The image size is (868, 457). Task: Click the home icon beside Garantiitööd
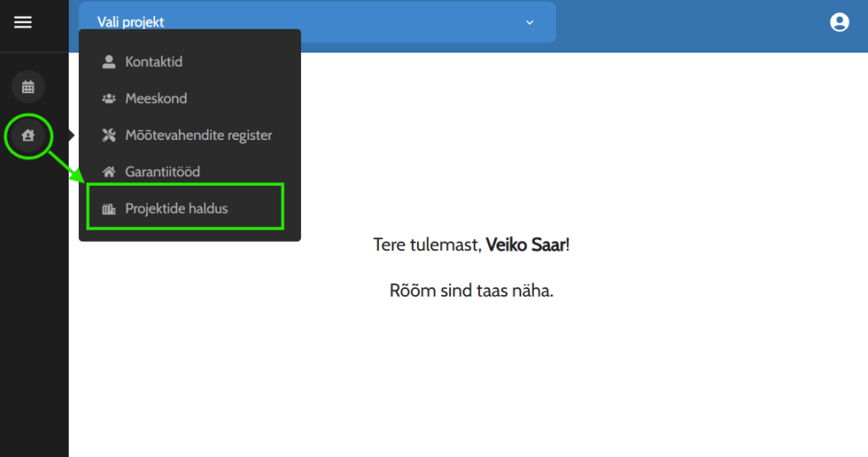point(108,171)
